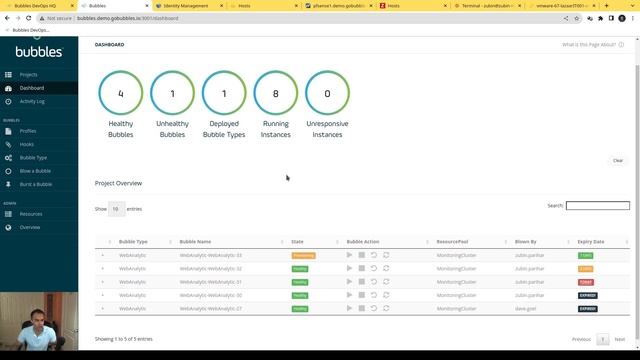Image resolution: width=640 pixels, height=360 pixels.
Task: Click the refresh icon in the WebAnalytic-30 row
Action: [x=386, y=295]
